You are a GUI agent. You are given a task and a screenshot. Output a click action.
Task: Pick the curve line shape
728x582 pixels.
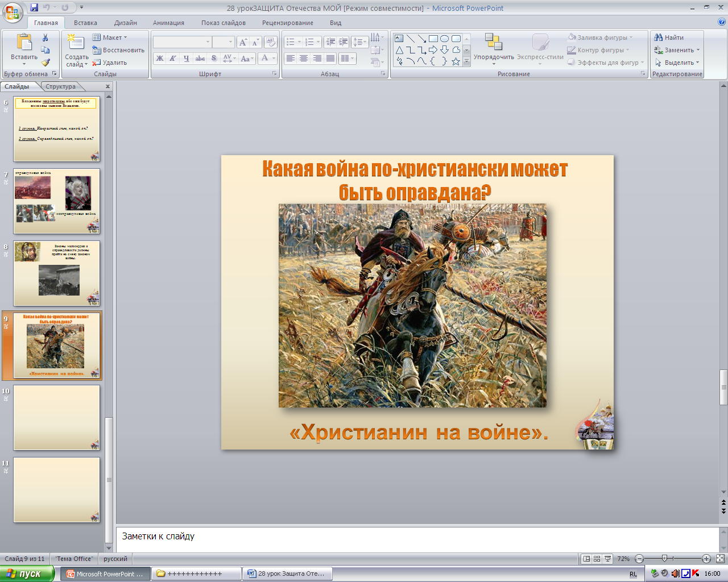[422, 61]
